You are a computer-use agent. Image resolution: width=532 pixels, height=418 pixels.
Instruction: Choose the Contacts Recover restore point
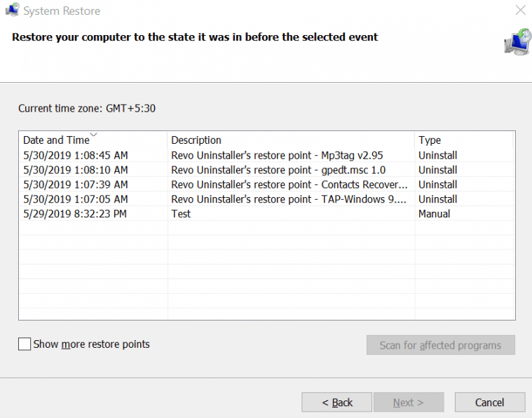tap(289, 184)
